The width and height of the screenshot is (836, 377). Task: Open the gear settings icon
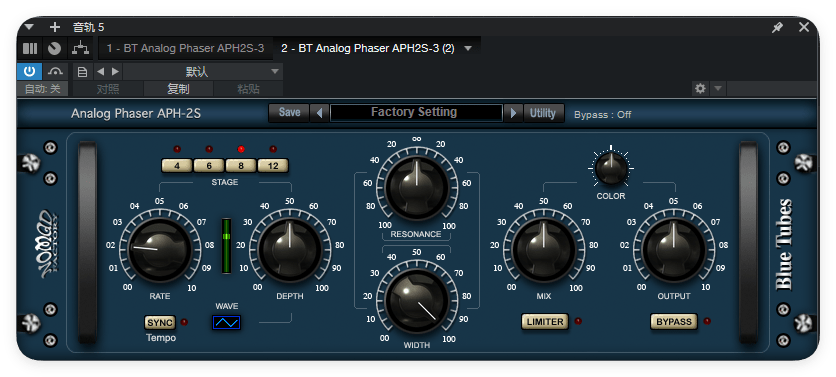click(700, 89)
